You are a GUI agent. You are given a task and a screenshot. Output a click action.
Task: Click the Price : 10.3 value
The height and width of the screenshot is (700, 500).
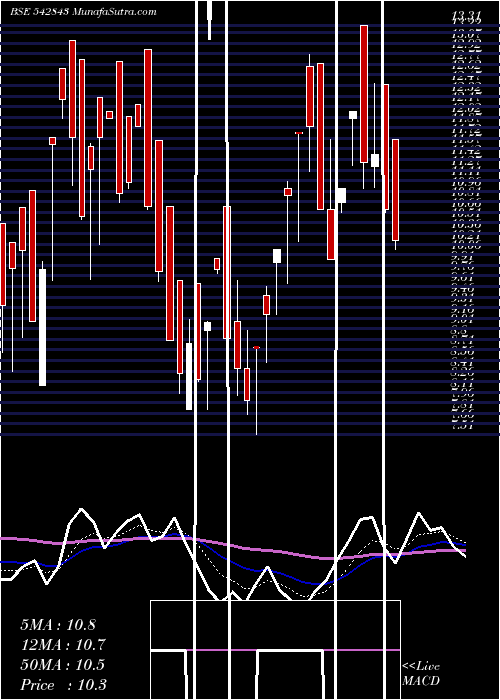pos(63,685)
